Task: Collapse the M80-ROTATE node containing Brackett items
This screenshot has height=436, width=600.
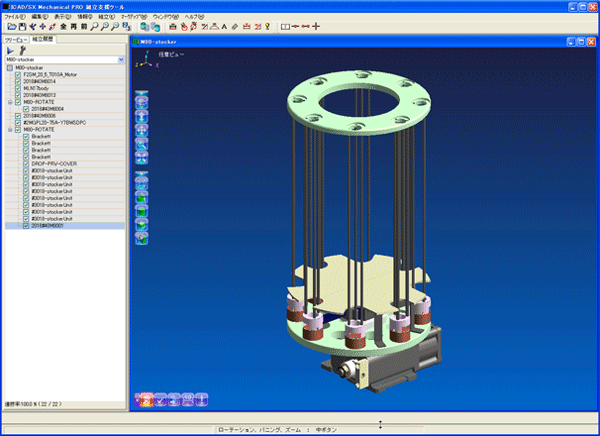Action: pos(10,129)
